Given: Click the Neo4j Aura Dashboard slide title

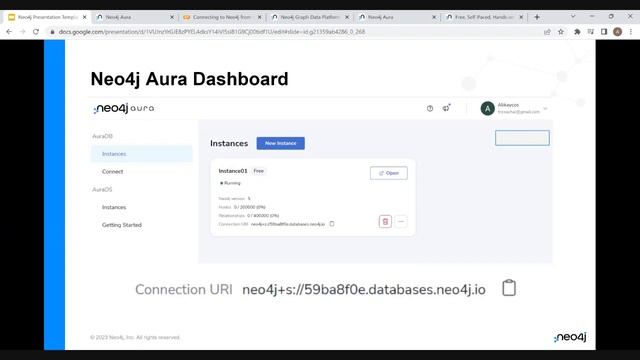Looking at the screenshot, I should pos(189,79).
